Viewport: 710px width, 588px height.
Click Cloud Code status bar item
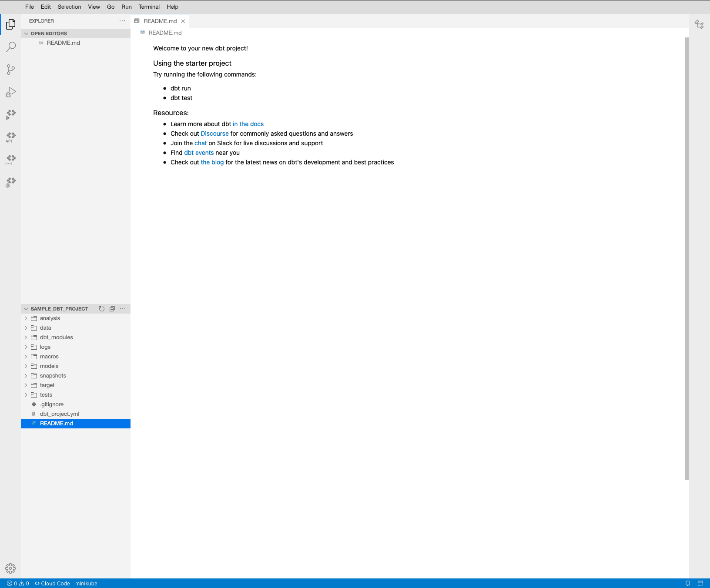52,584
